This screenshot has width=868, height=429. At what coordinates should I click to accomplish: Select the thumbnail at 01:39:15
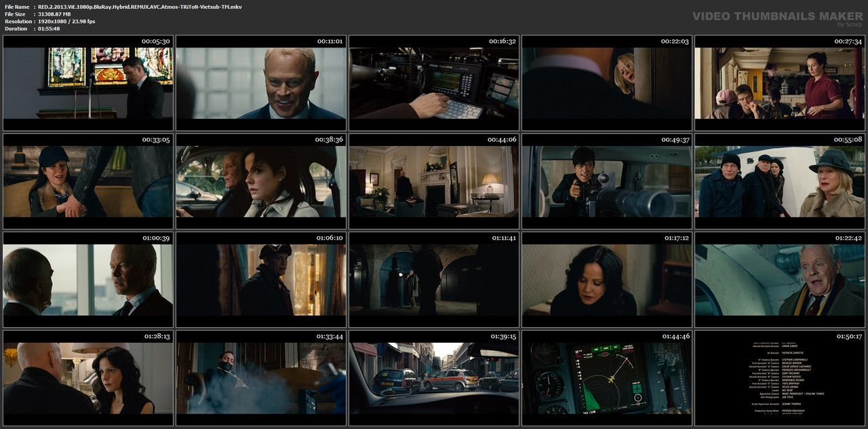[434, 378]
